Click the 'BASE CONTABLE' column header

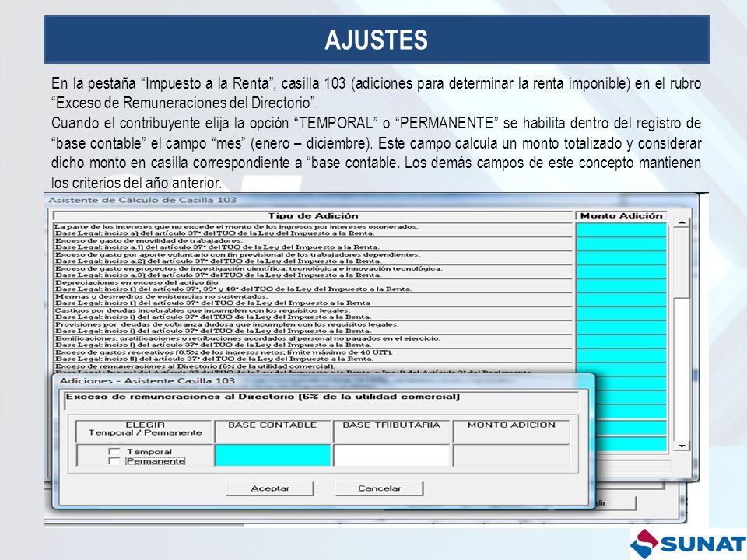[x=272, y=430]
